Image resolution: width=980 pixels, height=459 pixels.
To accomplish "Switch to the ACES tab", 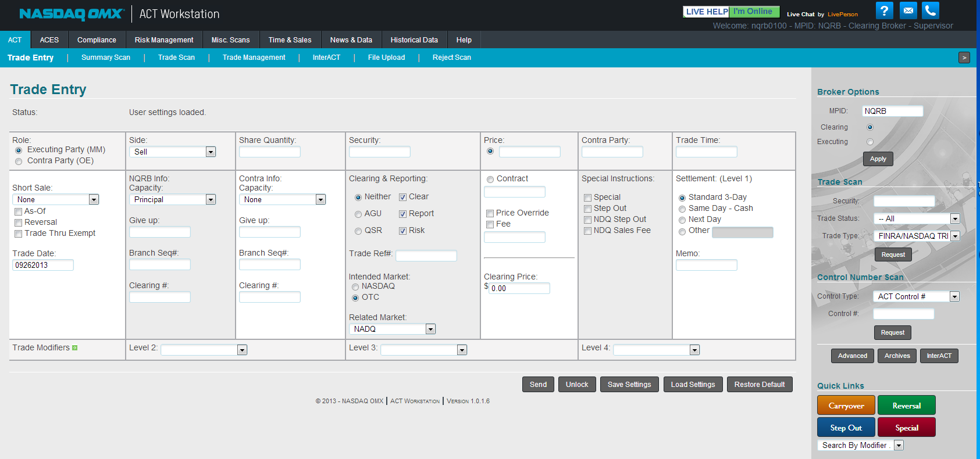I will (49, 40).
